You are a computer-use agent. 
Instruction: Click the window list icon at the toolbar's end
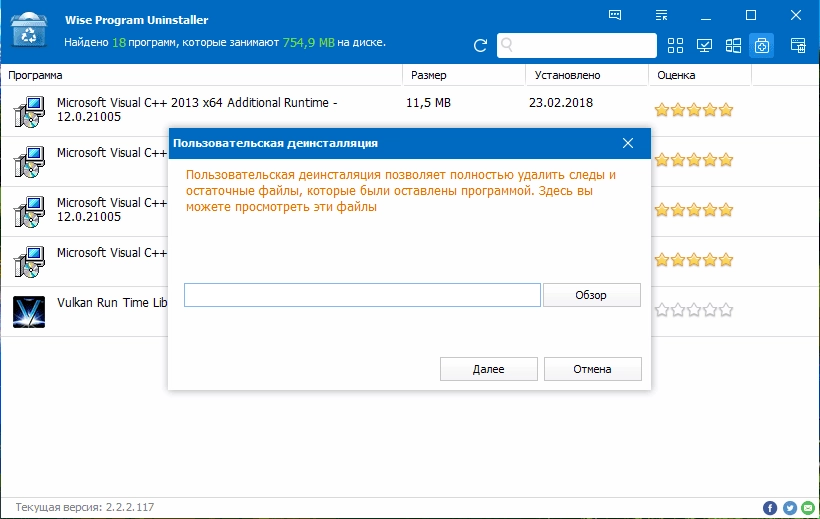pyautogui.click(x=798, y=46)
